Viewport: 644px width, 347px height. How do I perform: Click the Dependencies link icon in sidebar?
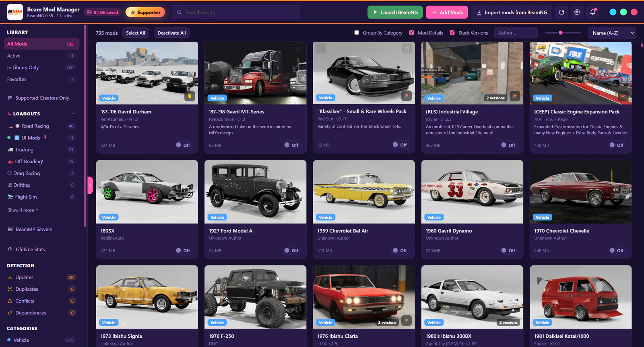[10, 313]
